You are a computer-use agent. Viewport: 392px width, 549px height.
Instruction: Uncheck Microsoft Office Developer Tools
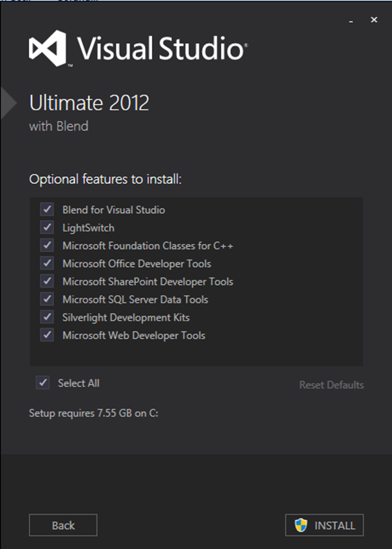pyautogui.click(x=47, y=263)
